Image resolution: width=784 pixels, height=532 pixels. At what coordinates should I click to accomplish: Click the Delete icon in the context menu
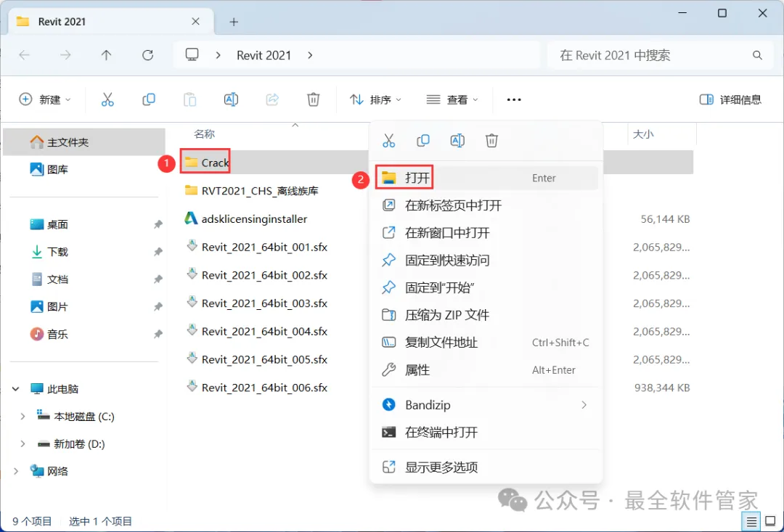(x=491, y=141)
